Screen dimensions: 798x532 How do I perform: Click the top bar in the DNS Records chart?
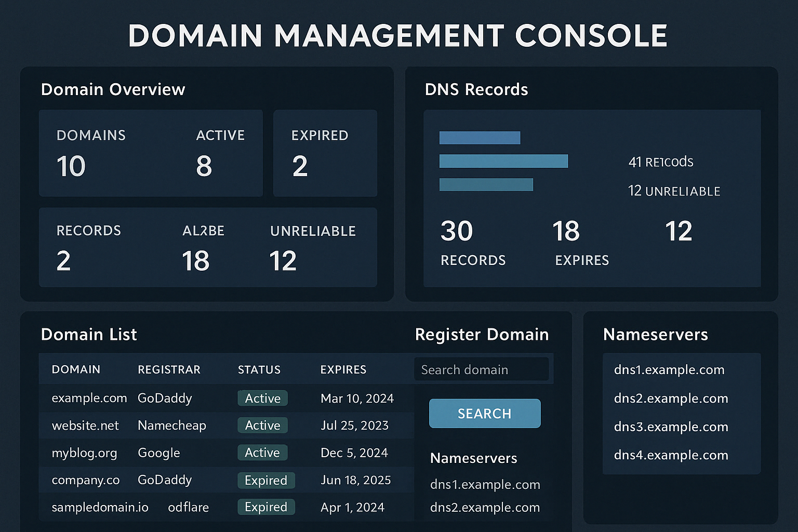480,138
